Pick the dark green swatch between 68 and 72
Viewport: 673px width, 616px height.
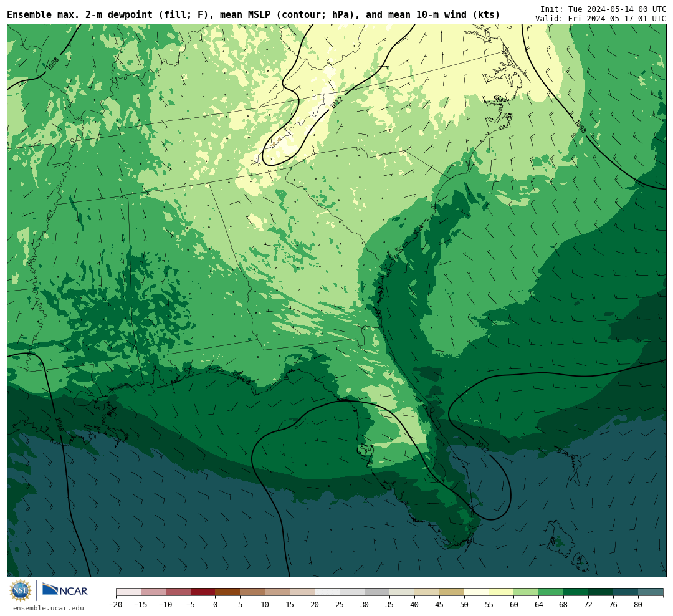[576, 592]
